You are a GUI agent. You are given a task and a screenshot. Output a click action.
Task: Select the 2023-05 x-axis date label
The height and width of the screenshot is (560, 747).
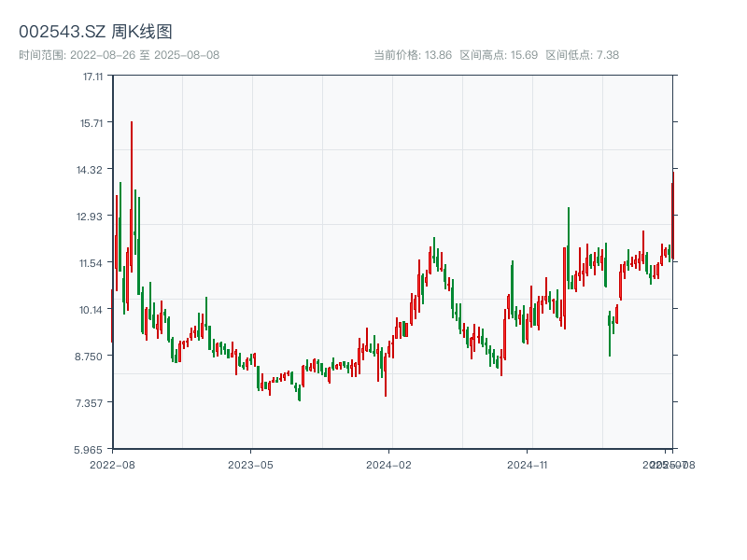250,464
